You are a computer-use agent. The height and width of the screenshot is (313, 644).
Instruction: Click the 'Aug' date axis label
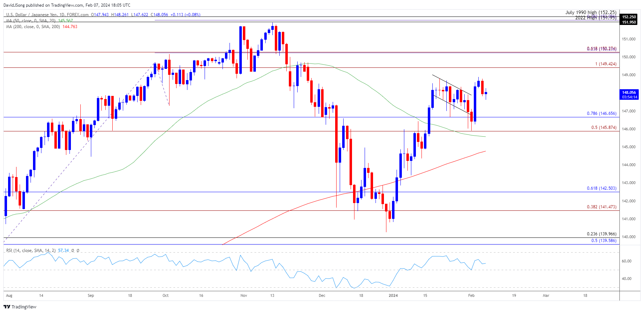coord(9,295)
